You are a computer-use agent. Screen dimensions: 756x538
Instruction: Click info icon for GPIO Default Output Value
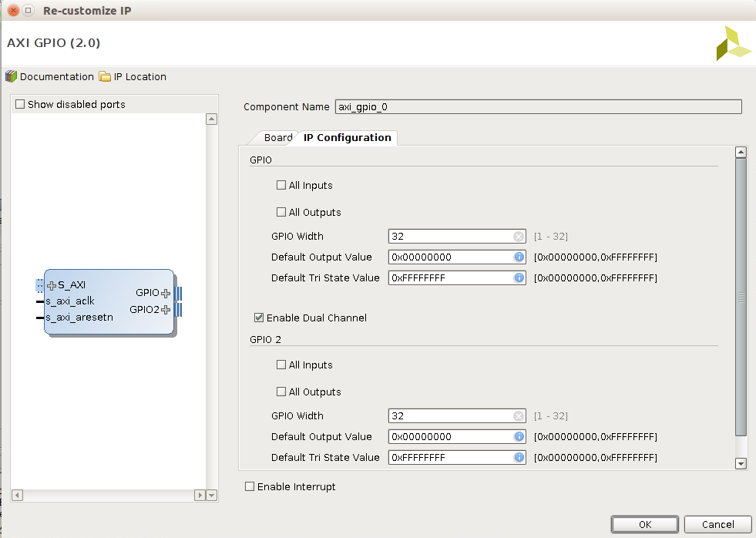[x=519, y=257]
